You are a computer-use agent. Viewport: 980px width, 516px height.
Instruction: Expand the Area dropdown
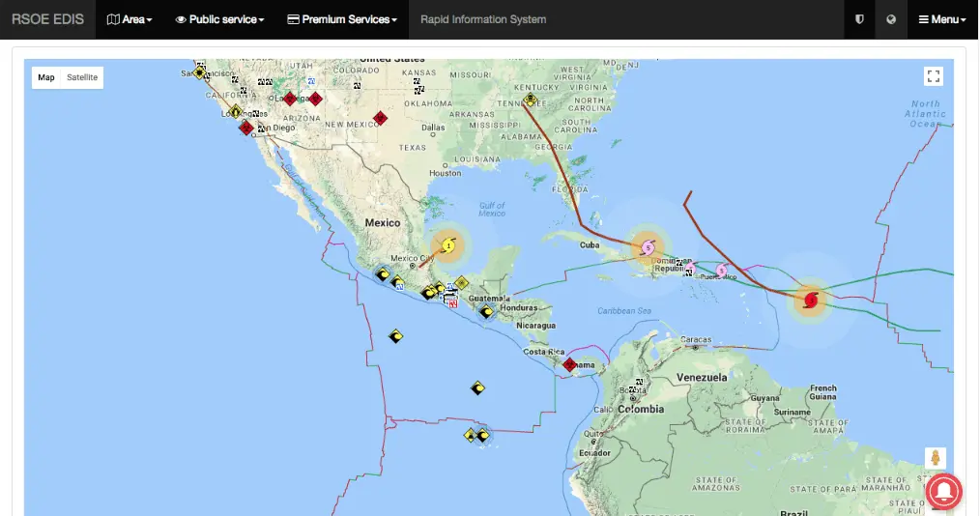pos(130,19)
